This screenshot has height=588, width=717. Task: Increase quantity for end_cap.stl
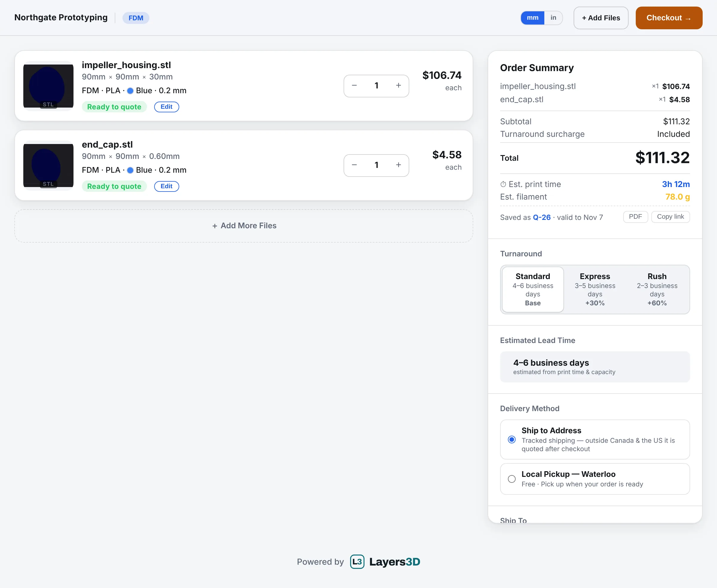coord(398,165)
